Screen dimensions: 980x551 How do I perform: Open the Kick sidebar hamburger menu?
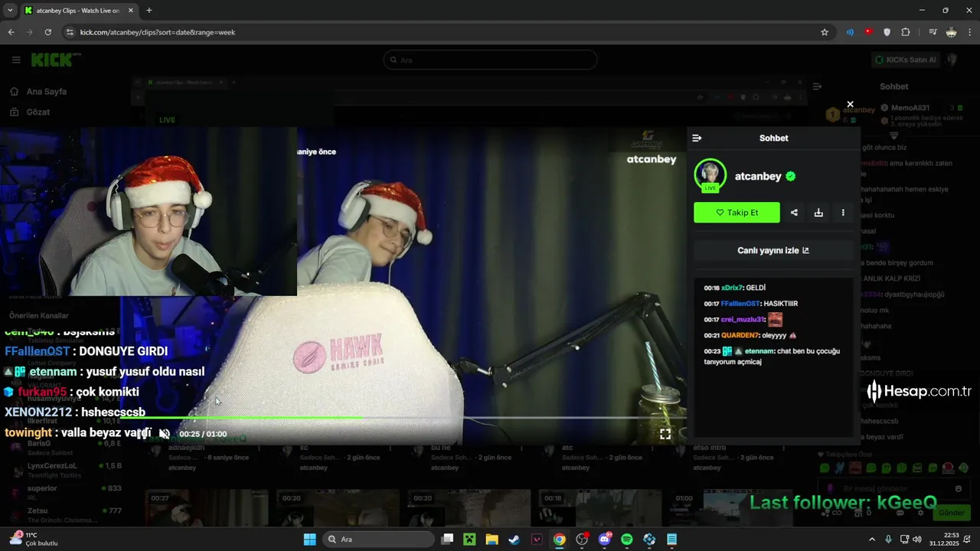(x=16, y=60)
